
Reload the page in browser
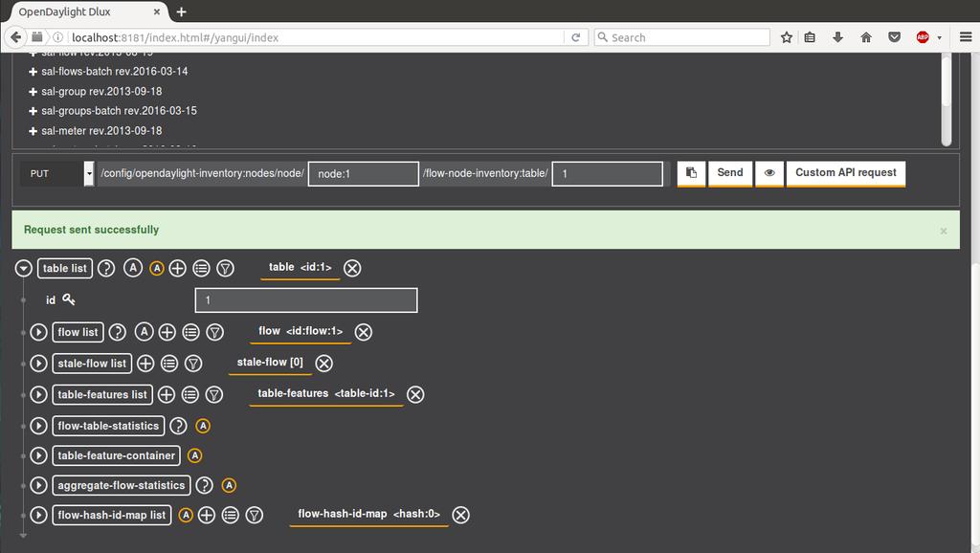click(575, 37)
